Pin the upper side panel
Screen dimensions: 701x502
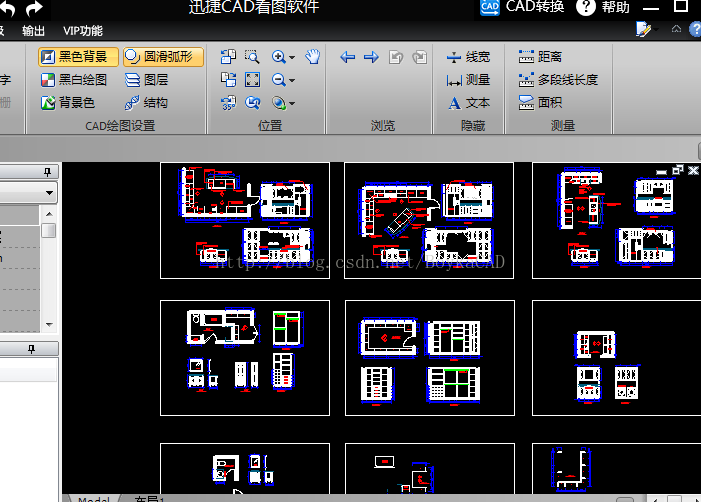point(47,172)
